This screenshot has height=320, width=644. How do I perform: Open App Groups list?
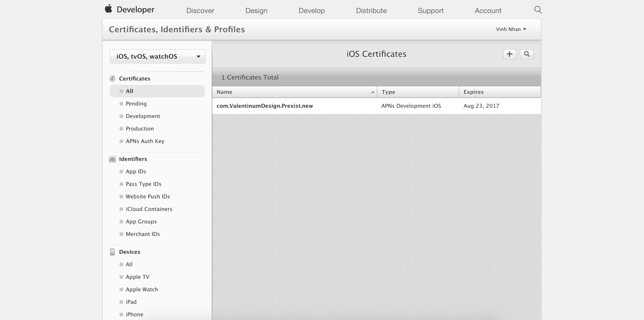click(141, 222)
